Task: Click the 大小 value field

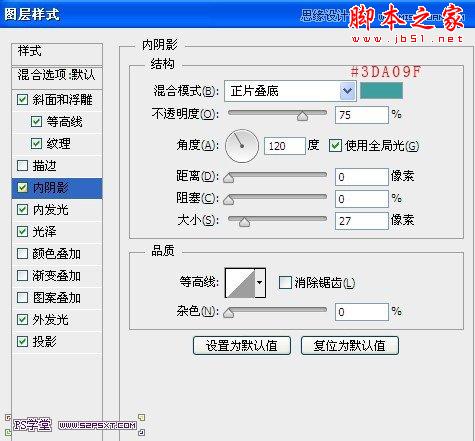Action: tap(362, 221)
